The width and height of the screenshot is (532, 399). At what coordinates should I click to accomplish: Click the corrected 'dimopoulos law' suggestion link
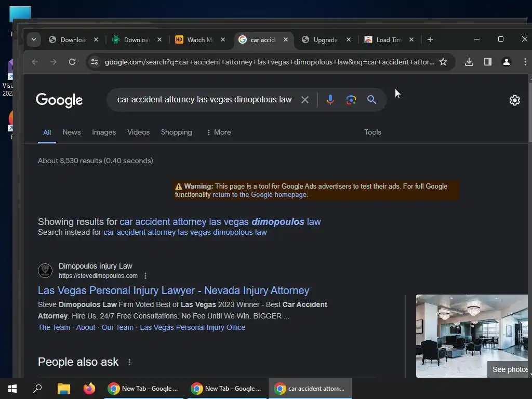coord(220,222)
